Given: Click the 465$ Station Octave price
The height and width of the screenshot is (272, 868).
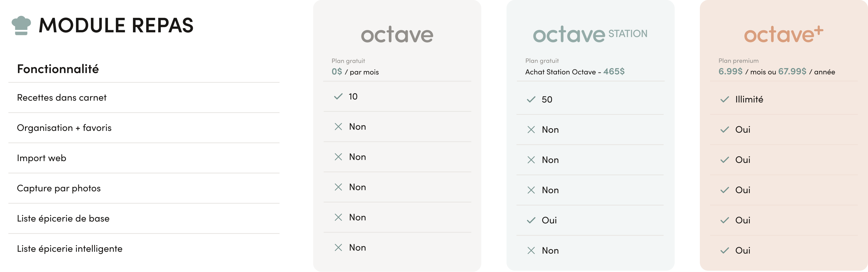Looking at the screenshot, I should 614,71.
